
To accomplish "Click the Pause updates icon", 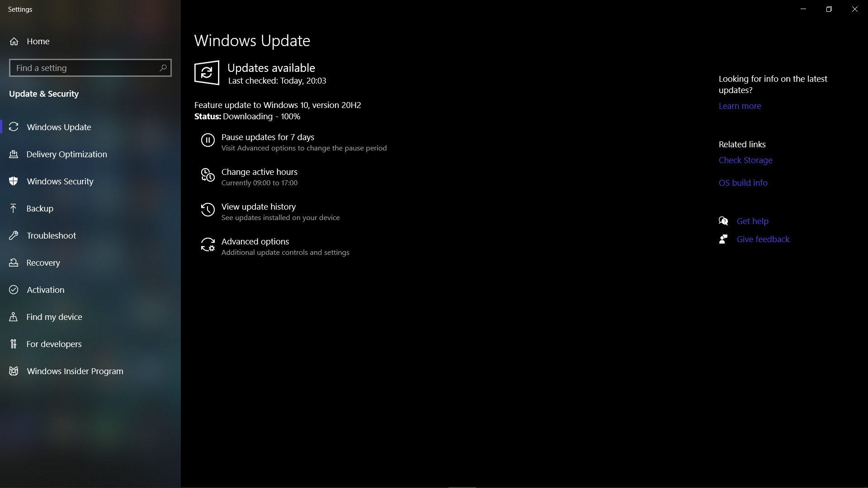I will (208, 140).
